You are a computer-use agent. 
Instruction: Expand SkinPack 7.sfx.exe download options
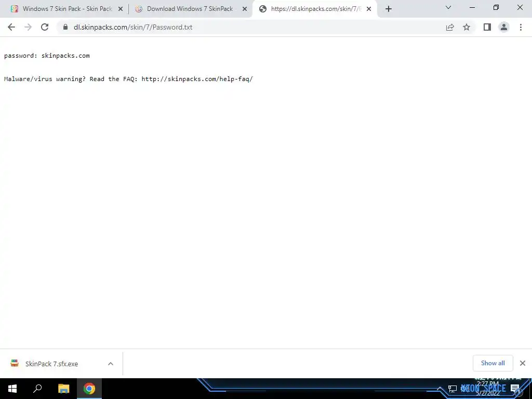pyautogui.click(x=111, y=364)
